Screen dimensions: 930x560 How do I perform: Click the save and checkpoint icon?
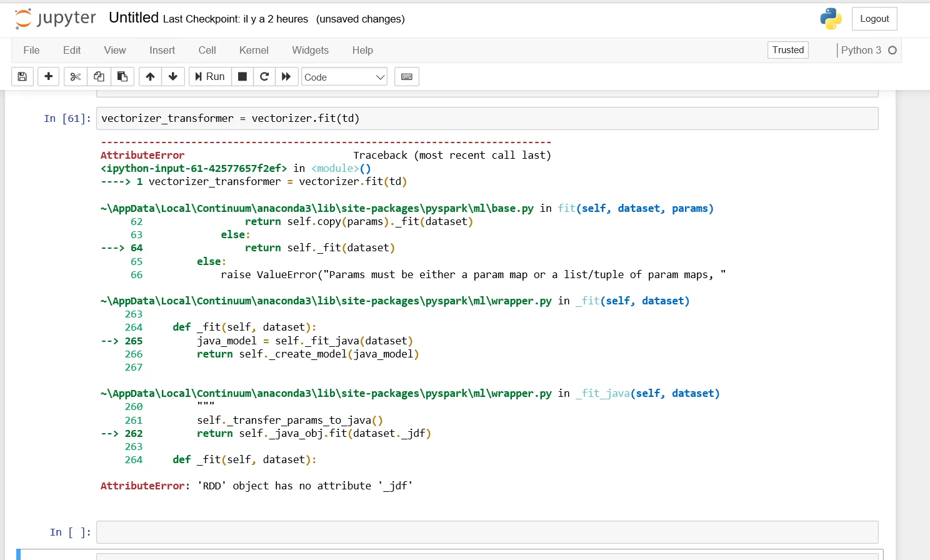pos(22,76)
